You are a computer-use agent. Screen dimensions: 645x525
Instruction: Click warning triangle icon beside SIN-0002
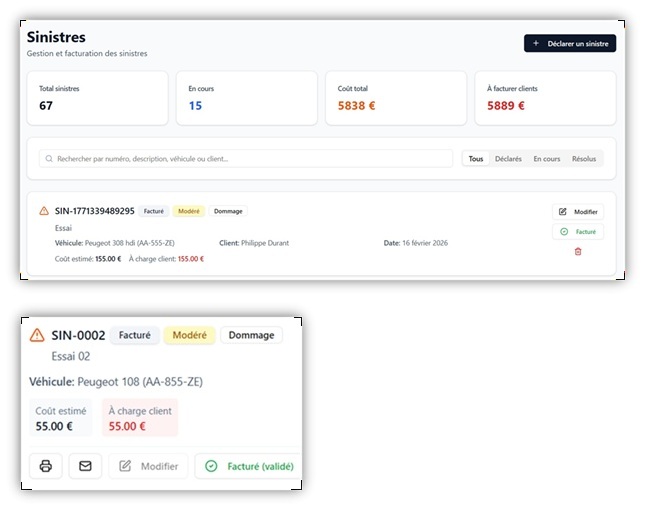coord(37,335)
